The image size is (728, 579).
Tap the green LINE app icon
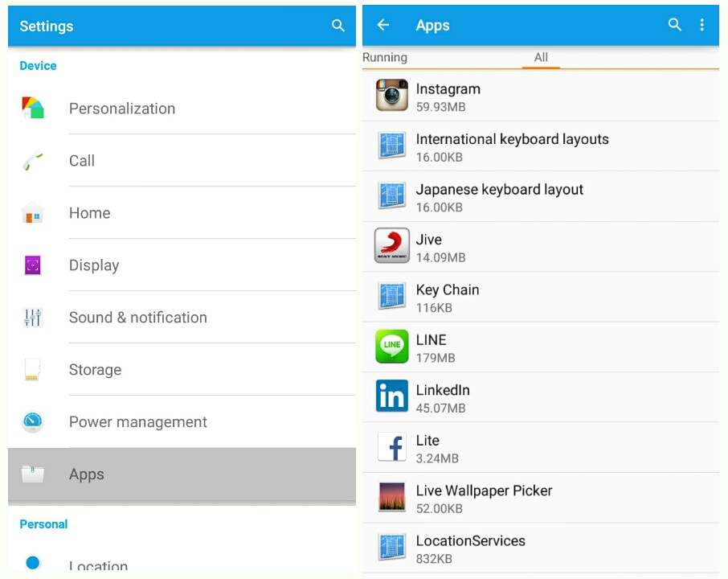pos(392,346)
